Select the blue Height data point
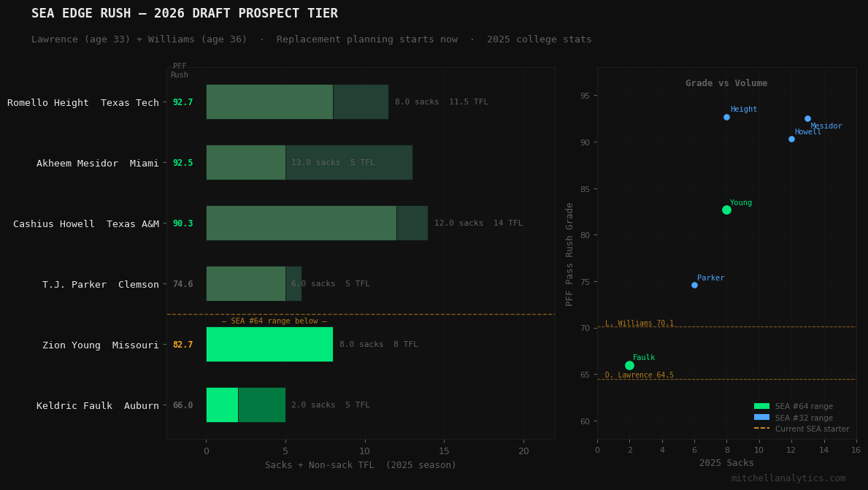The image size is (868, 490). click(726, 116)
